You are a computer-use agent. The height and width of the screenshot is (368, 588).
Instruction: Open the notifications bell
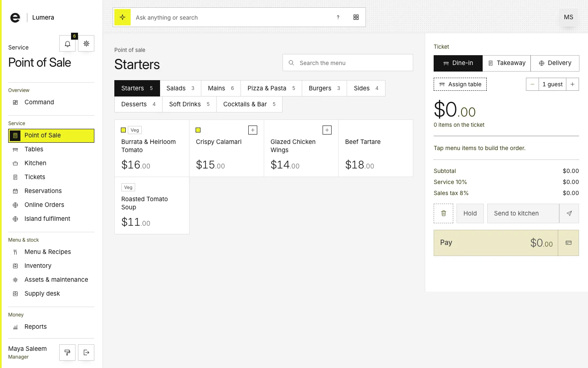tap(67, 43)
